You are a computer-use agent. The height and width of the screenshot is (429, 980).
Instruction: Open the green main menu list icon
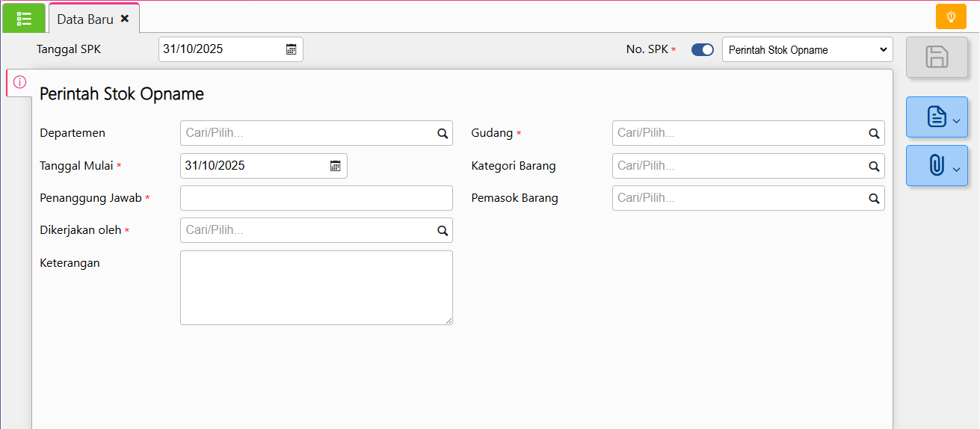[x=24, y=19]
